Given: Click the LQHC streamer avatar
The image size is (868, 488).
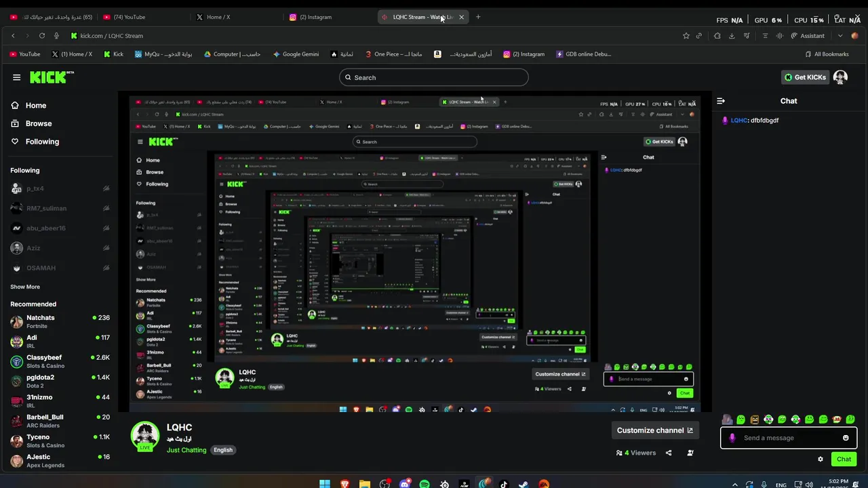Looking at the screenshot, I should 145,436.
